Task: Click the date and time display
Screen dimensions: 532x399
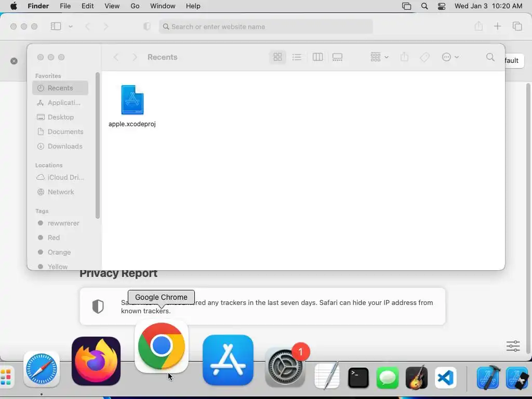Action: 488,6
